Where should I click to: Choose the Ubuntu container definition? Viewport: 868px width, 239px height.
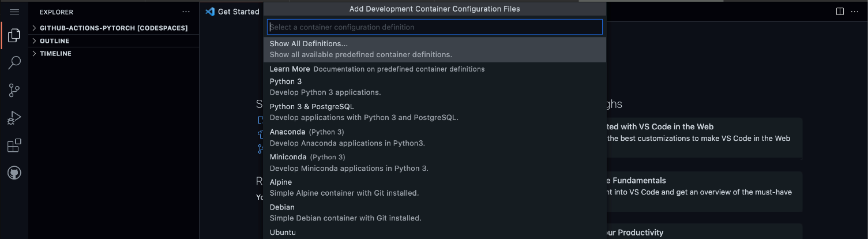[435, 233]
